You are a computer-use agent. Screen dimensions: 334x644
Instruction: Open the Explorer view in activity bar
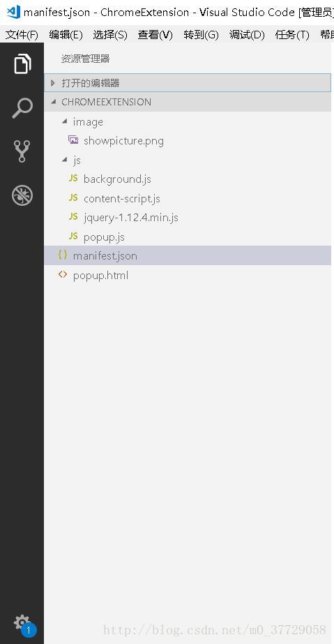point(22,64)
